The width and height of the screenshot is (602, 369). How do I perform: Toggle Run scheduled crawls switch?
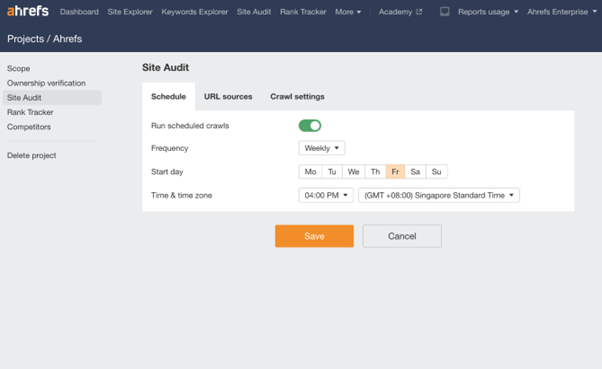(x=310, y=126)
